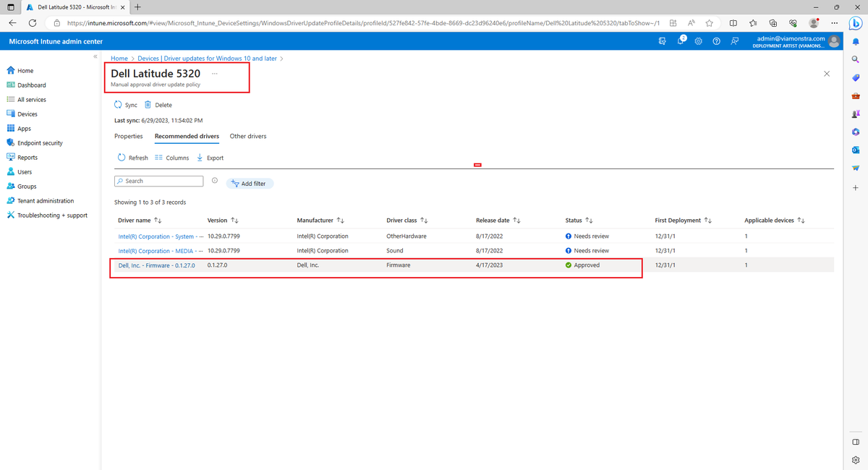Switch to the Properties tab
This screenshot has height=470, width=868.
tap(128, 136)
